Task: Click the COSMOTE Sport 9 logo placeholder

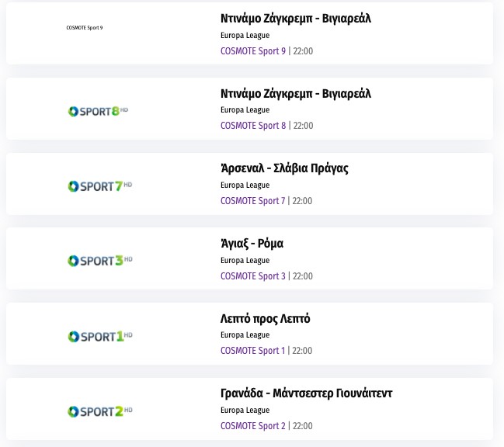Action: coord(85,28)
